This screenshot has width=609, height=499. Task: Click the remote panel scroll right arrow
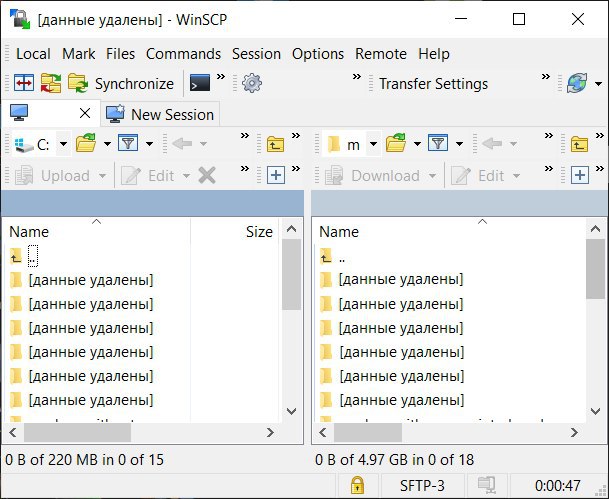[574, 432]
